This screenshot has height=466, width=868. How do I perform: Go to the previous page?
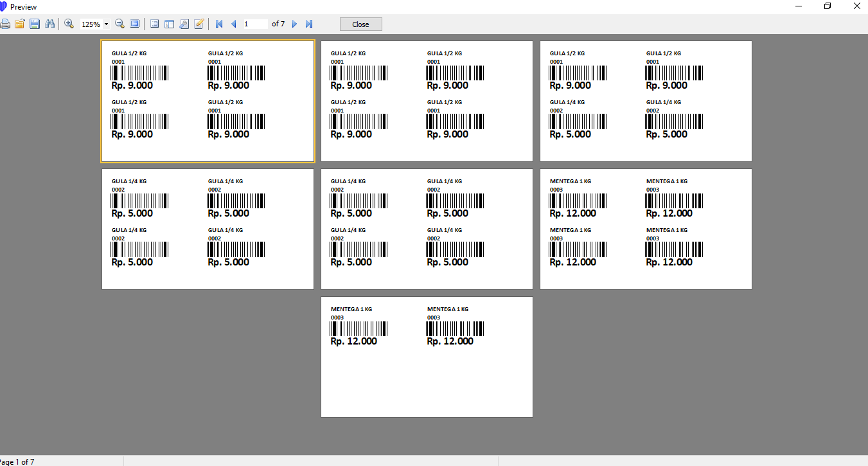pos(233,24)
